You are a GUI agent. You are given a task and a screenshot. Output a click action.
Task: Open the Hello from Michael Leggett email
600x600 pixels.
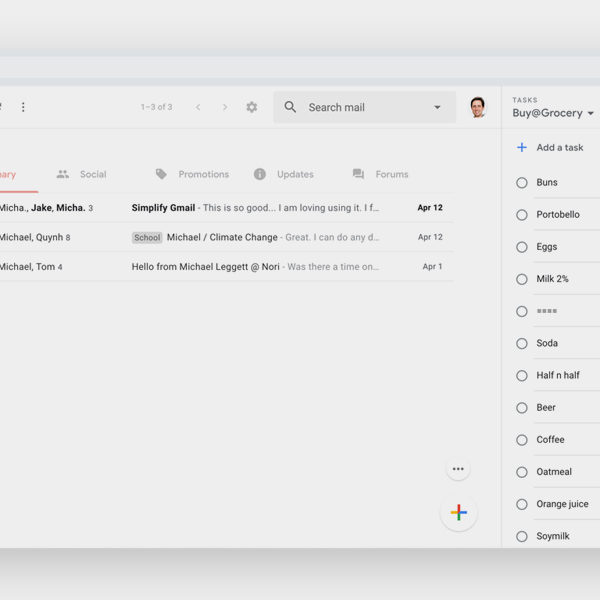(255, 267)
